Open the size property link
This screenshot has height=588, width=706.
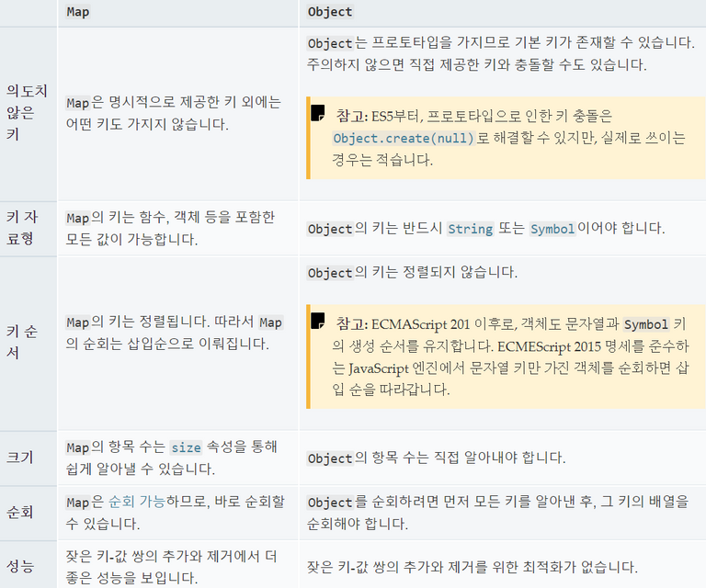click(186, 447)
